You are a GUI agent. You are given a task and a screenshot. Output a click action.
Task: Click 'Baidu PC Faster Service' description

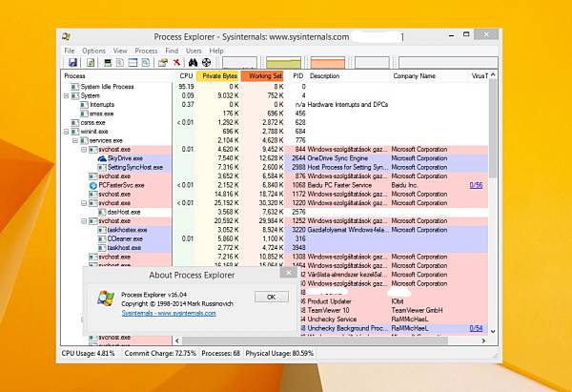[x=339, y=185]
